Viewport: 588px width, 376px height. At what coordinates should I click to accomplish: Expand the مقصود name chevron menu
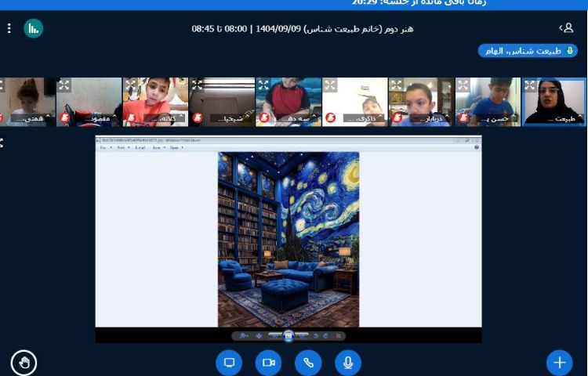(x=114, y=117)
